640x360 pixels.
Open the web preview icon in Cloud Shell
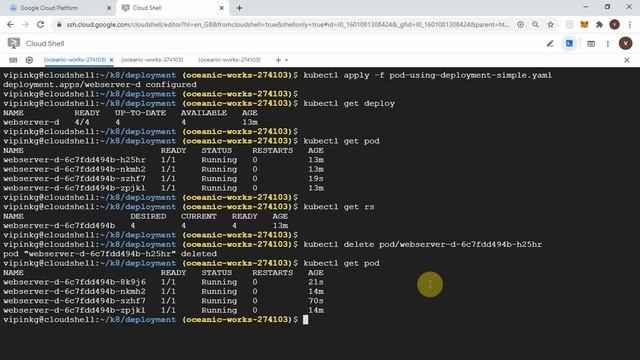point(591,44)
